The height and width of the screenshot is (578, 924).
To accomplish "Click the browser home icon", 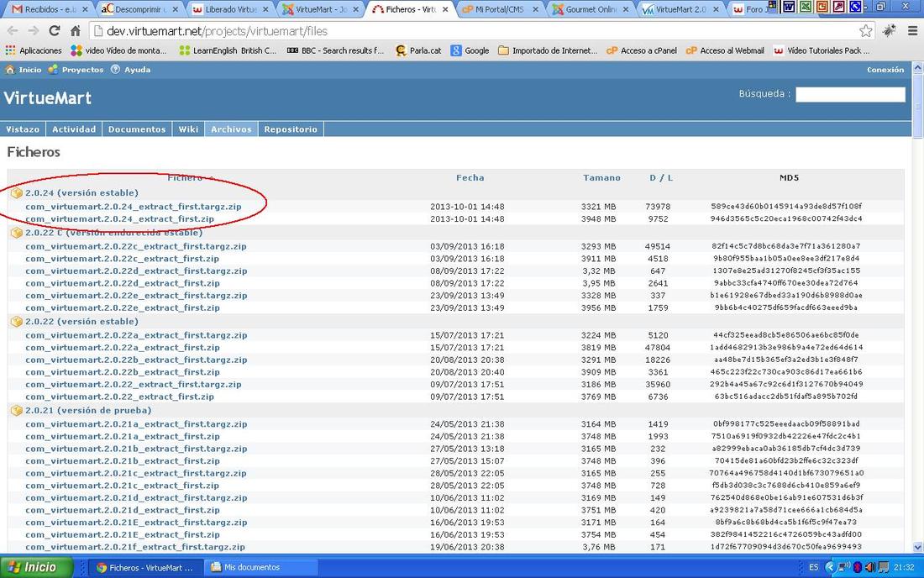I will click(x=76, y=30).
